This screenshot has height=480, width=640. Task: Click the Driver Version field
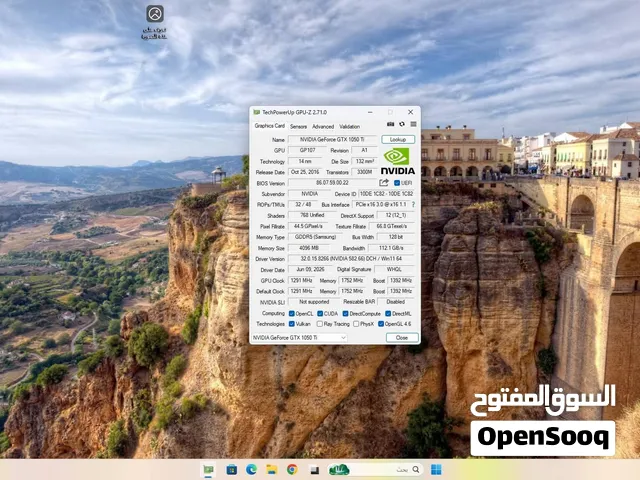pos(351,259)
